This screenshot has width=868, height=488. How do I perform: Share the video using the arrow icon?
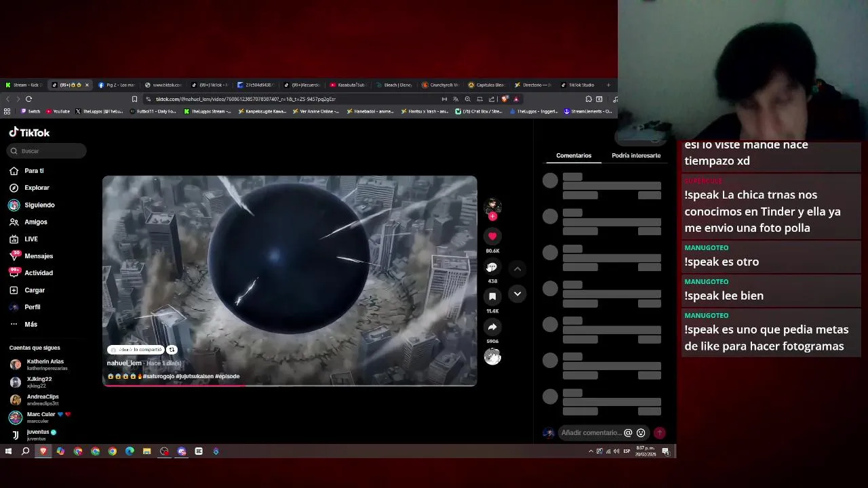492,327
